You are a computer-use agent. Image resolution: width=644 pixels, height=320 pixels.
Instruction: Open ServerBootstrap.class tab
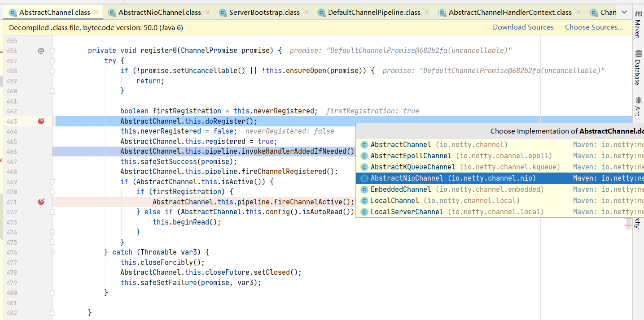point(264,12)
